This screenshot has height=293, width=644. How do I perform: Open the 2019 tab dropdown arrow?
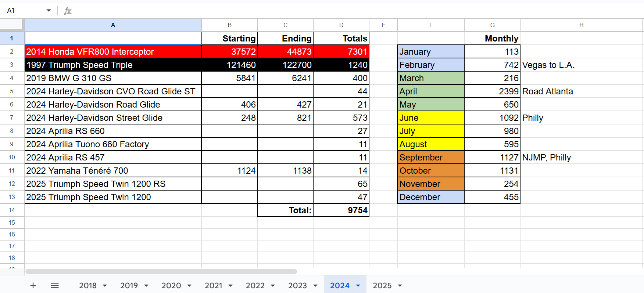(x=146, y=286)
